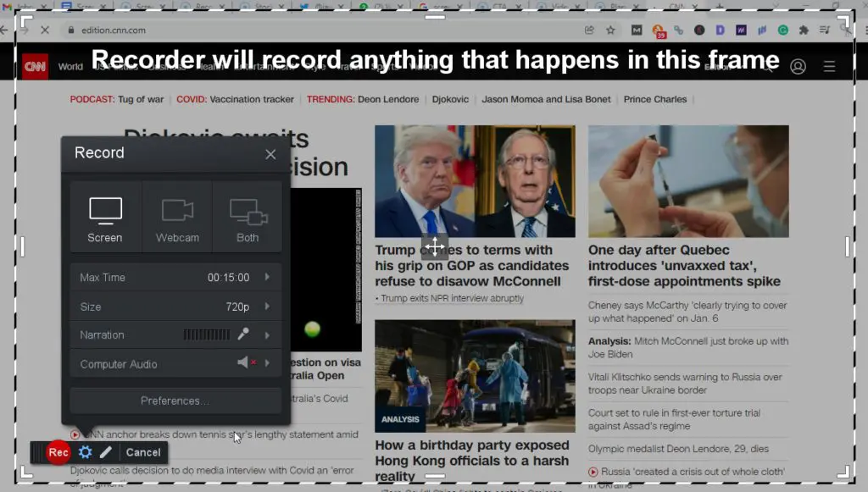Select World in the CNN navigation
The height and width of the screenshot is (492, 868).
pos(70,65)
